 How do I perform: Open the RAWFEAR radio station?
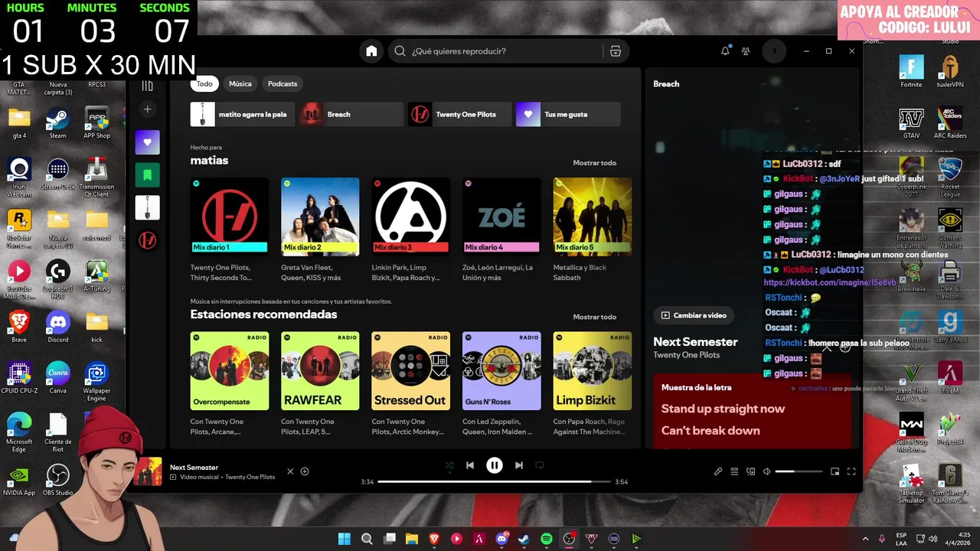click(x=320, y=370)
